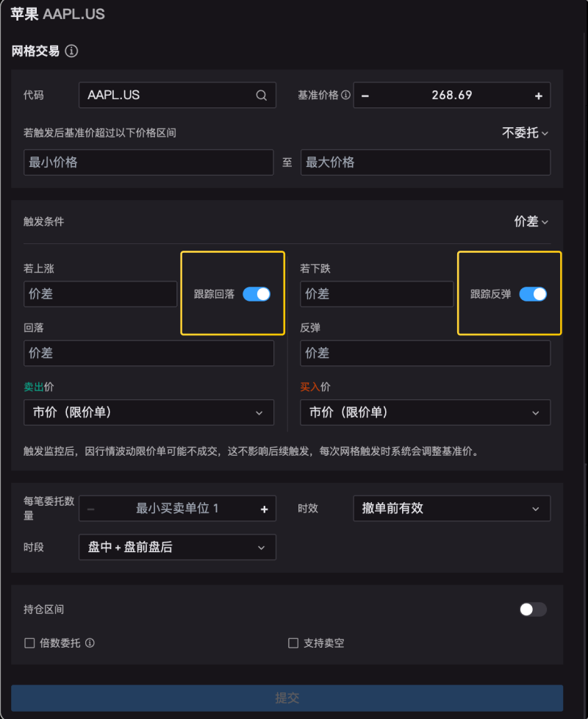
Task: Check the 支持卖空 checkbox
Action: [x=293, y=643]
